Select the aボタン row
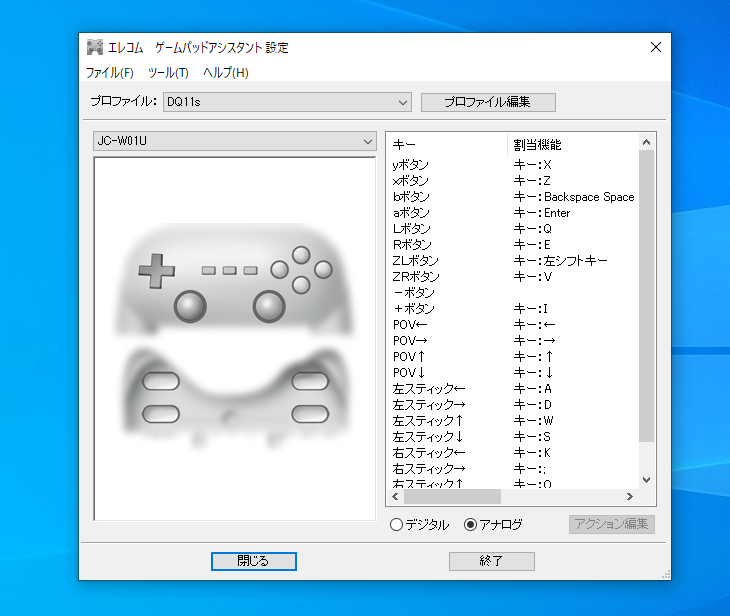Screen dimensions: 730x616 click(513, 213)
